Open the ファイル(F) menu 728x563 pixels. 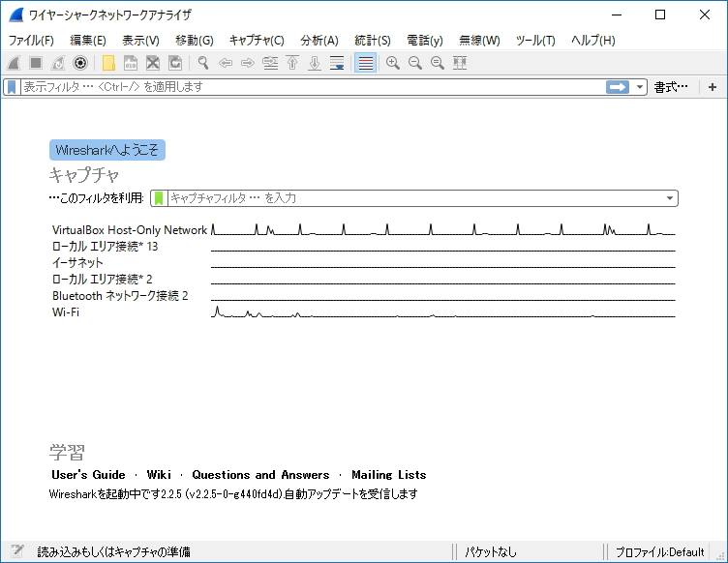click(x=31, y=41)
